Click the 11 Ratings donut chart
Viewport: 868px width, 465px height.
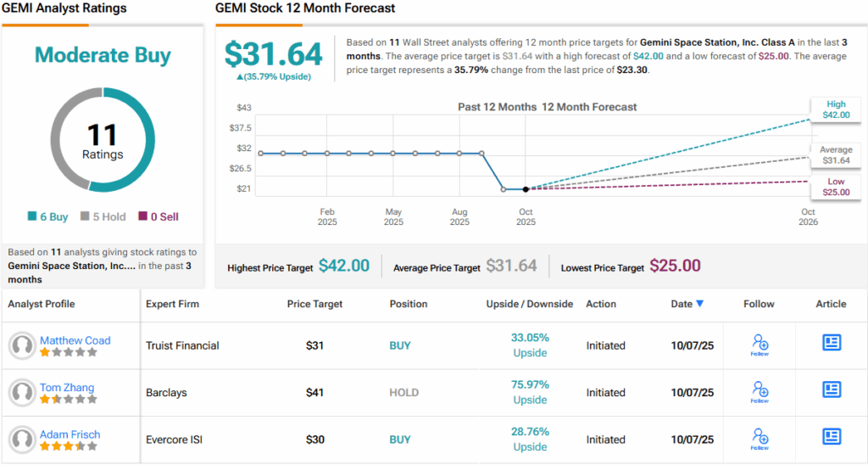point(103,139)
